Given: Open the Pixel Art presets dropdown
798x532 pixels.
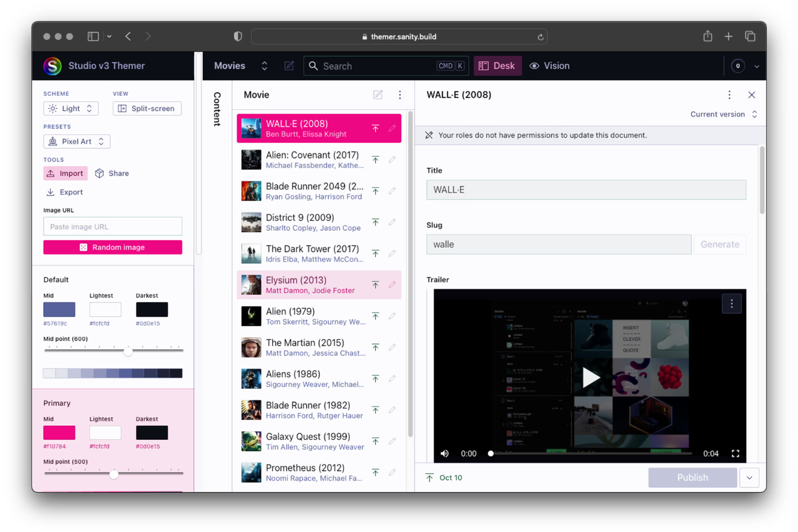Looking at the screenshot, I should (77, 141).
